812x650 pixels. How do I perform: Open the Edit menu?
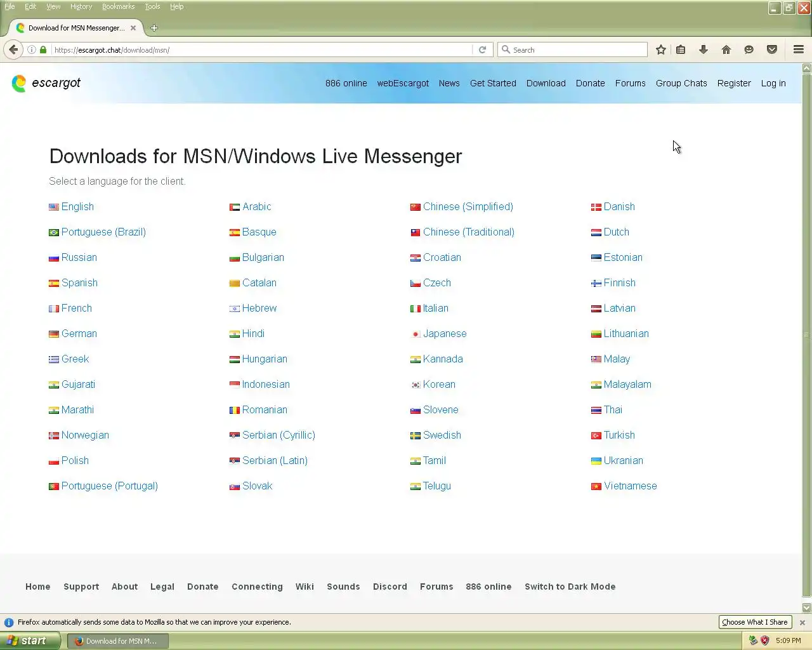(x=30, y=6)
